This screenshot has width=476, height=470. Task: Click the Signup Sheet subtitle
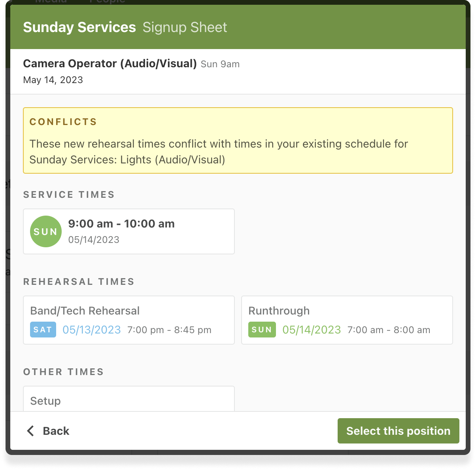185,27
